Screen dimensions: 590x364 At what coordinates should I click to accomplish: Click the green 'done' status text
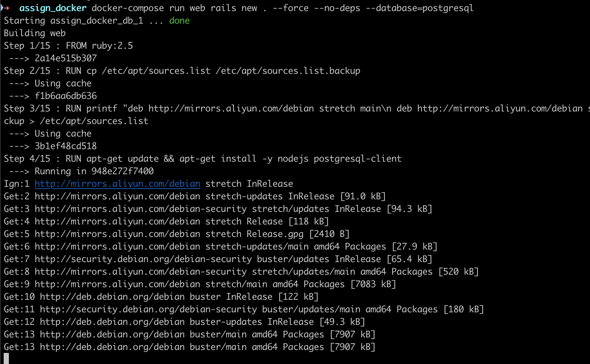tap(179, 21)
